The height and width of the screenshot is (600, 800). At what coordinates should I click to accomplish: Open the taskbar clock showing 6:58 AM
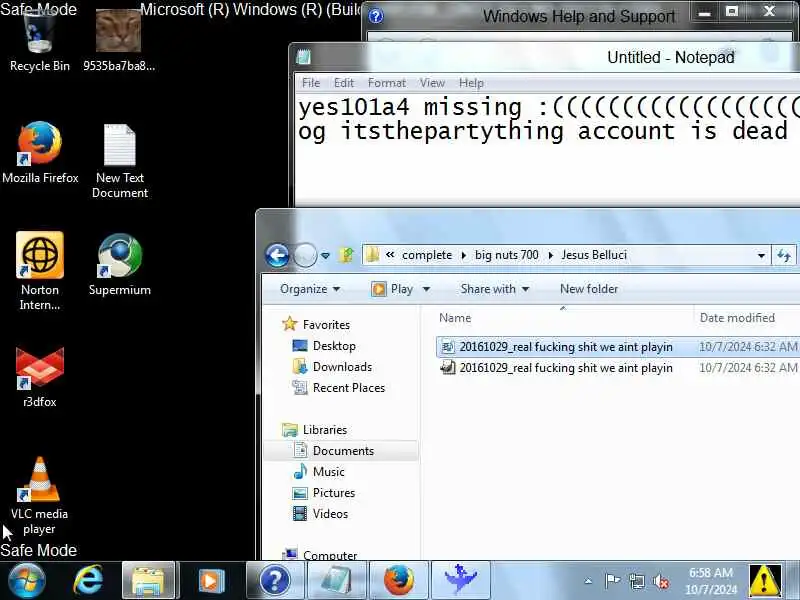click(x=711, y=581)
